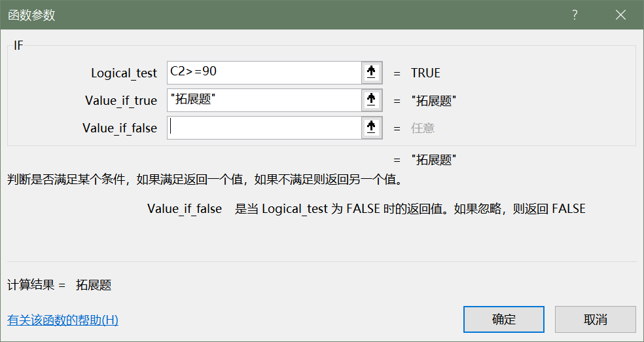644x342 pixels.
Task: Click the Value_if_true label text
Action: click(121, 101)
